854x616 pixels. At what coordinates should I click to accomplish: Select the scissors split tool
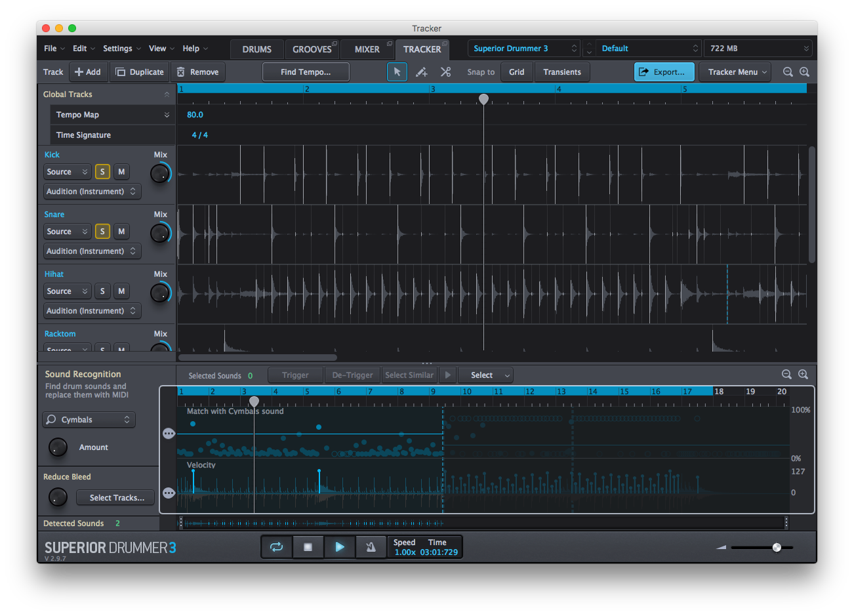click(445, 72)
